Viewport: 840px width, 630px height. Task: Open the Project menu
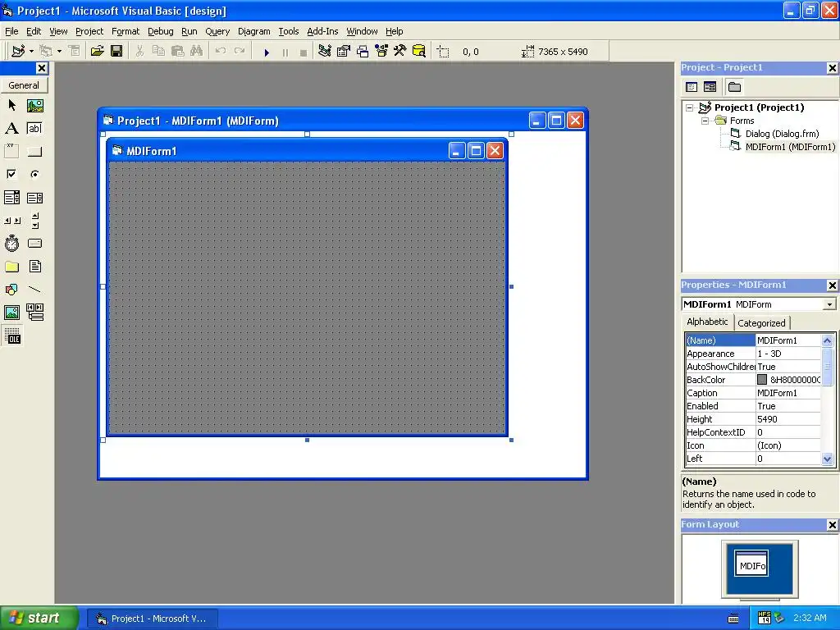point(89,31)
